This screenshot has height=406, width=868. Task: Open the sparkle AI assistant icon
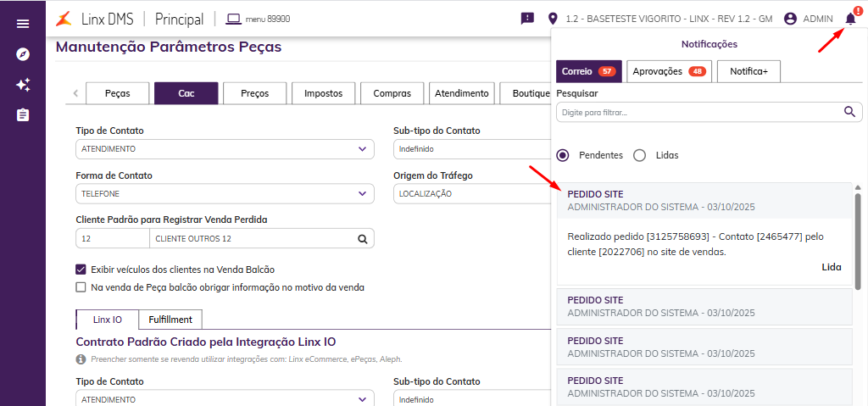[23, 85]
